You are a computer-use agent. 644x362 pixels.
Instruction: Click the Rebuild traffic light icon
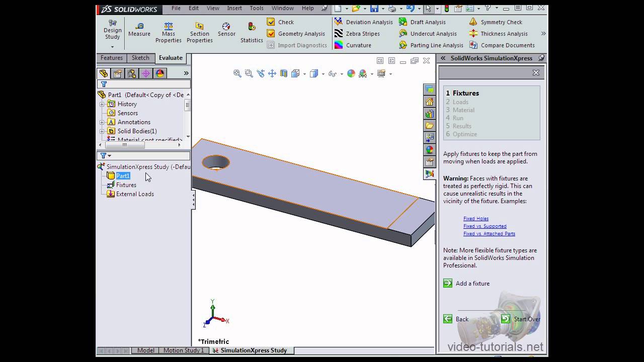pyautogui.click(x=446, y=9)
